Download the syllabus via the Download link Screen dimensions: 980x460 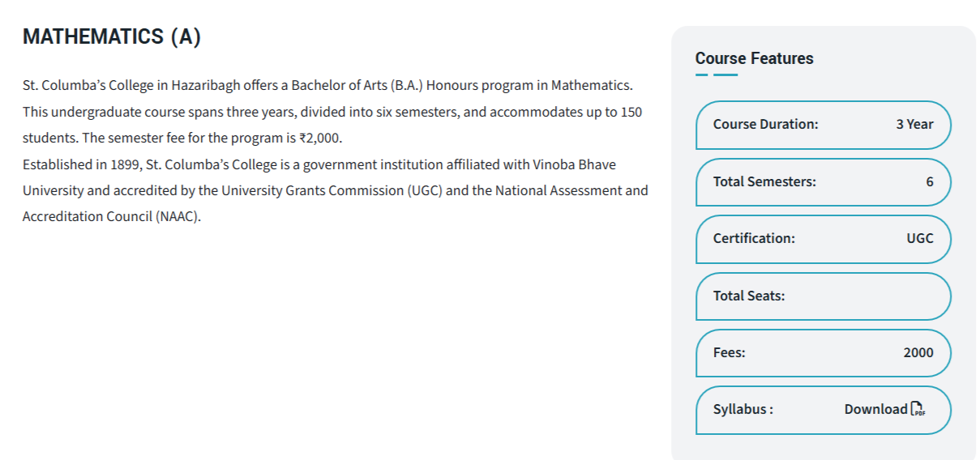pyautogui.click(x=875, y=409)
